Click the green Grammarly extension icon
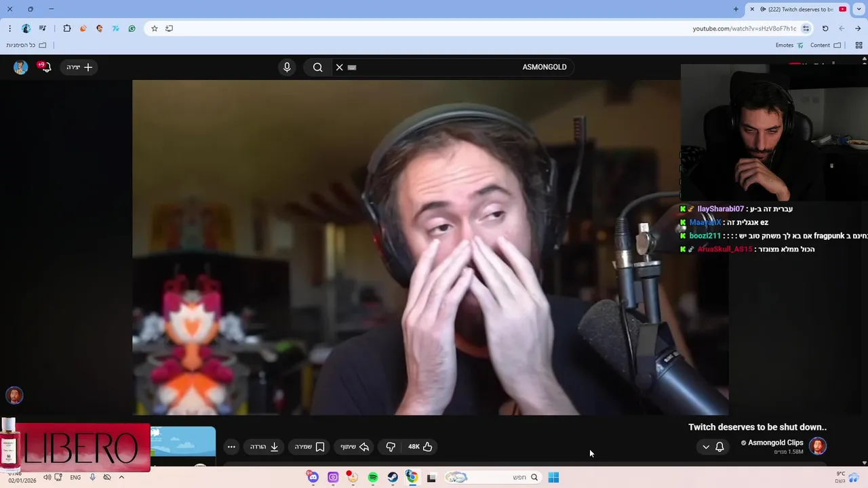 tap(132, 28)
